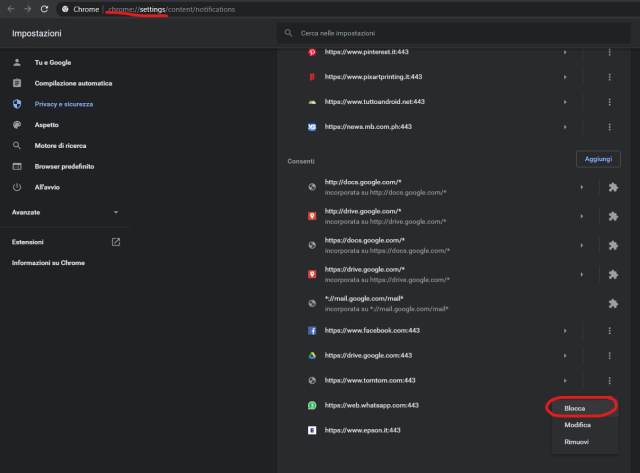Open three-dot menu for pinterest.it

(608, 51)
